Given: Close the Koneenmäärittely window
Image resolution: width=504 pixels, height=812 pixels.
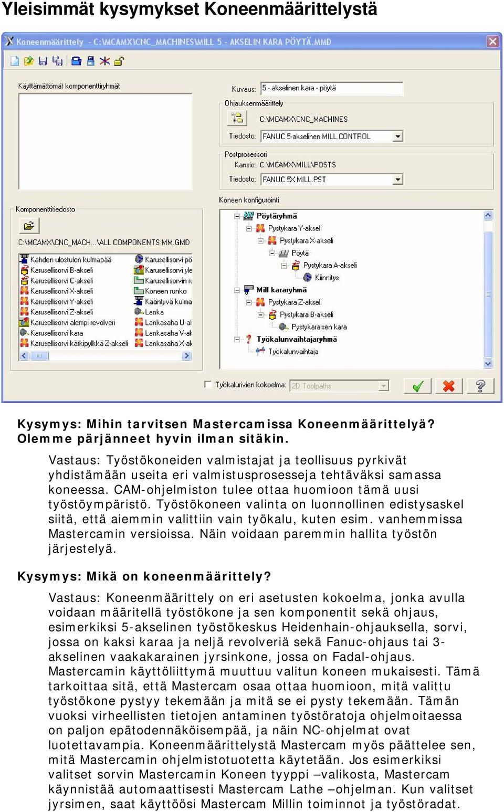Looking at the screenshot, I should [x=492, y=41].
